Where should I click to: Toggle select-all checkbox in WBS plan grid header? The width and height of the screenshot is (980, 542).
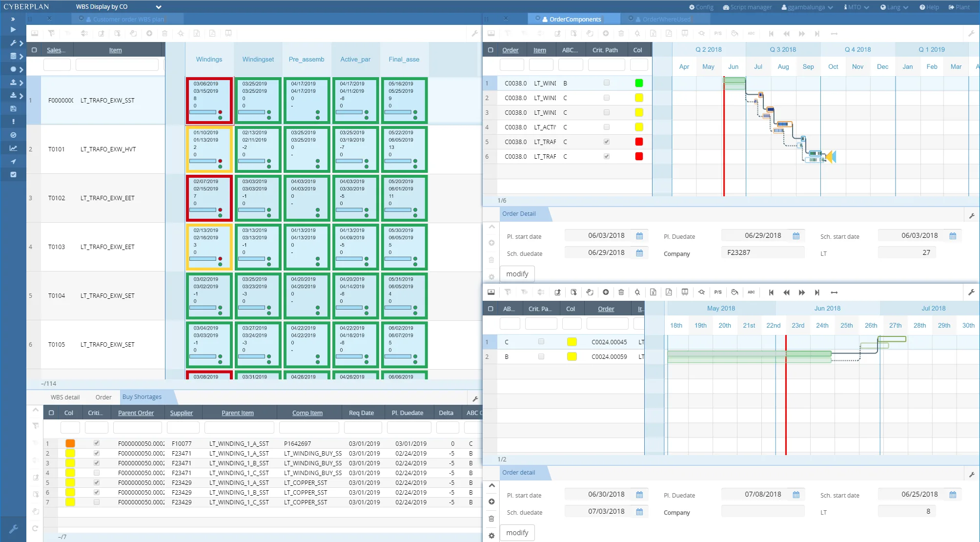[x=34, y=50]
